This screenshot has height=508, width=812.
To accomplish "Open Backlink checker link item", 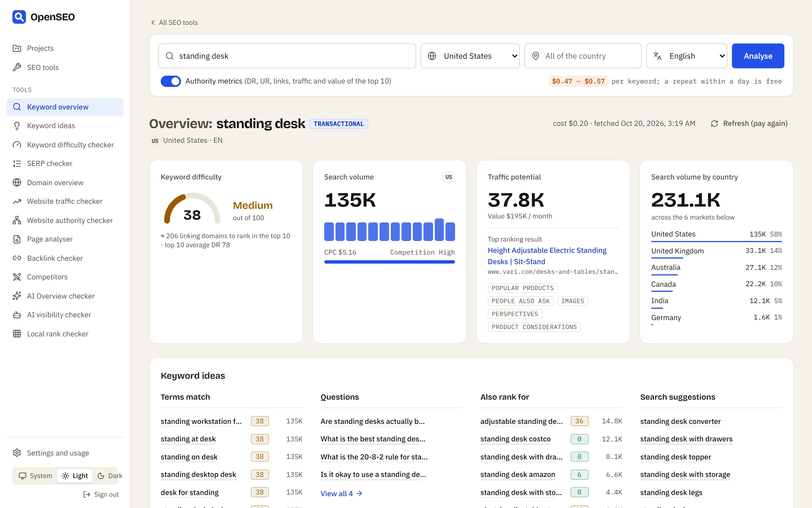I will point(65,258).
